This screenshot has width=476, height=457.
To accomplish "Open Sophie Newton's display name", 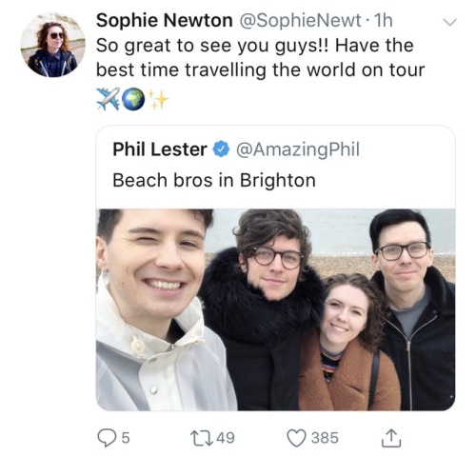I will tap(165, 20).
